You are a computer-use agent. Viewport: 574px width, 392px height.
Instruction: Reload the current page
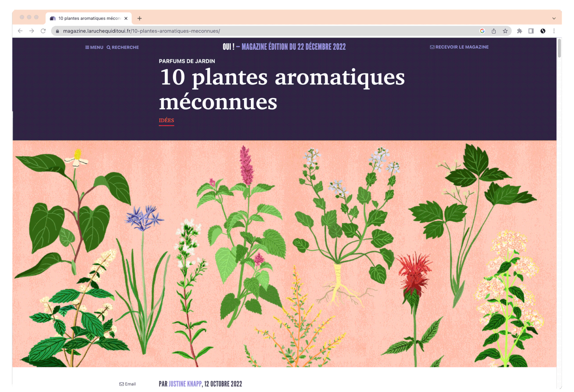(43, 31)
